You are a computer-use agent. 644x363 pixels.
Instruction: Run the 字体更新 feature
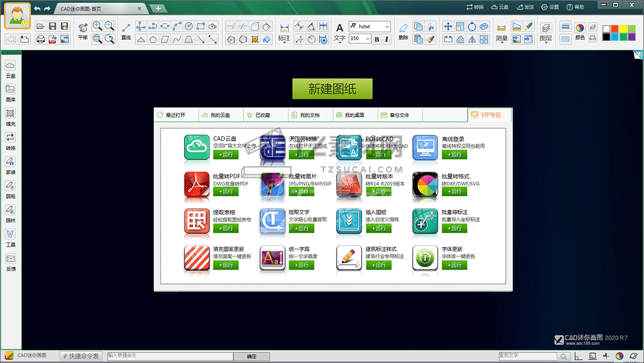coord(455,265)
